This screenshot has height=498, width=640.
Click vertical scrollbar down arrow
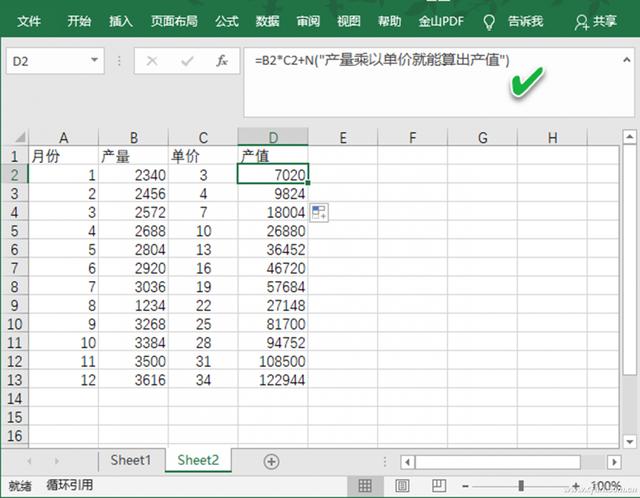630,441
